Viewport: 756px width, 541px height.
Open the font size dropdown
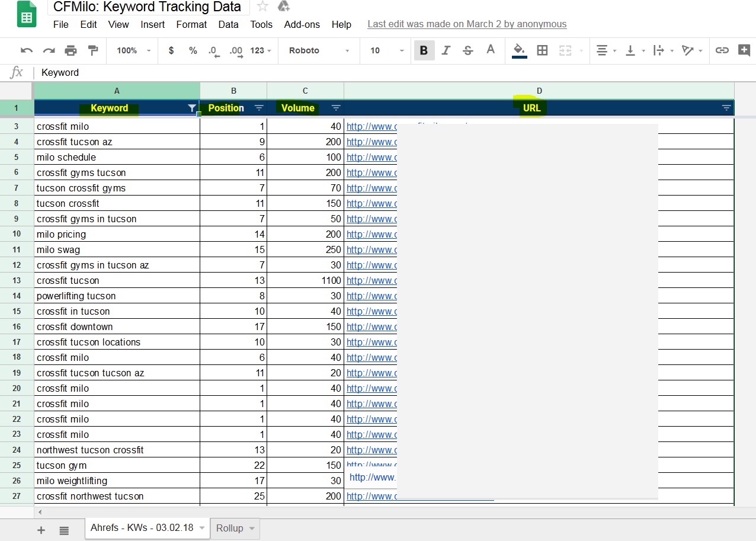[x=387, y=50]
